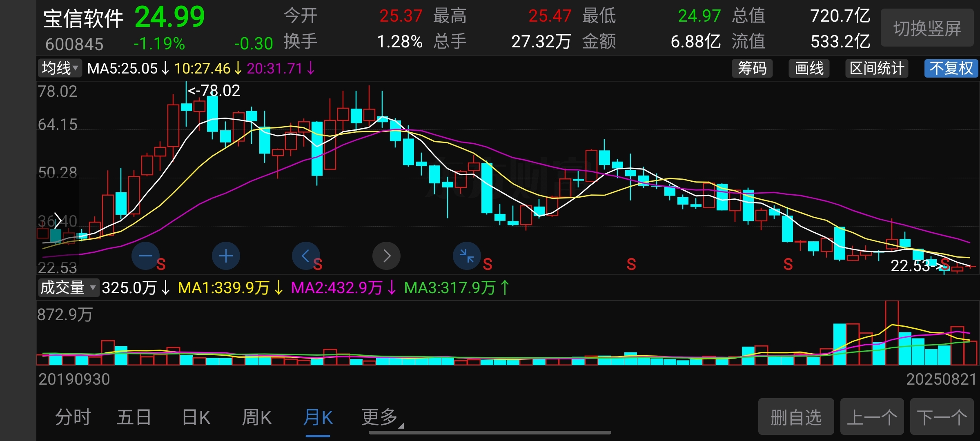Tap the stock code 600845
Screen dimensions: 980x441
(74, 44)
